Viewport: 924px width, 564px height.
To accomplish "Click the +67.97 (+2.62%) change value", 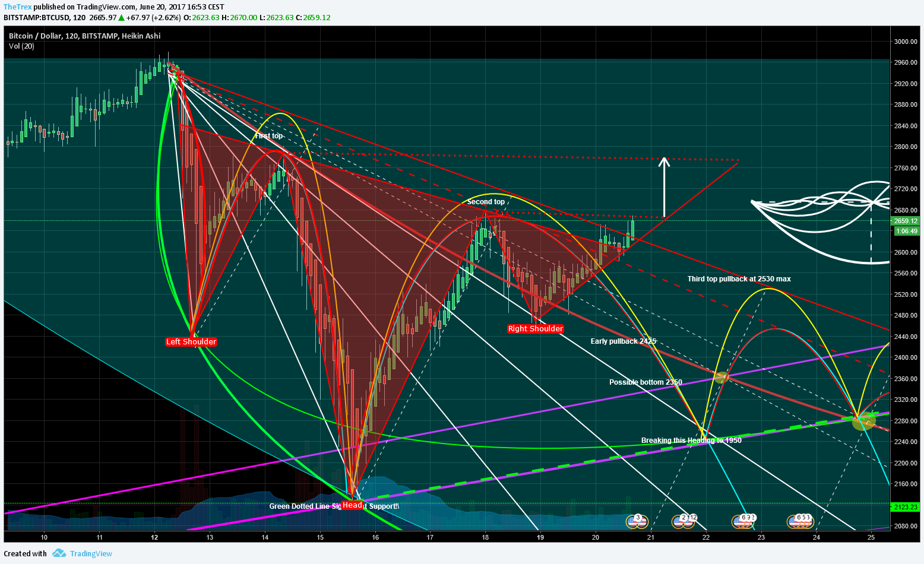I will point(154,17).
